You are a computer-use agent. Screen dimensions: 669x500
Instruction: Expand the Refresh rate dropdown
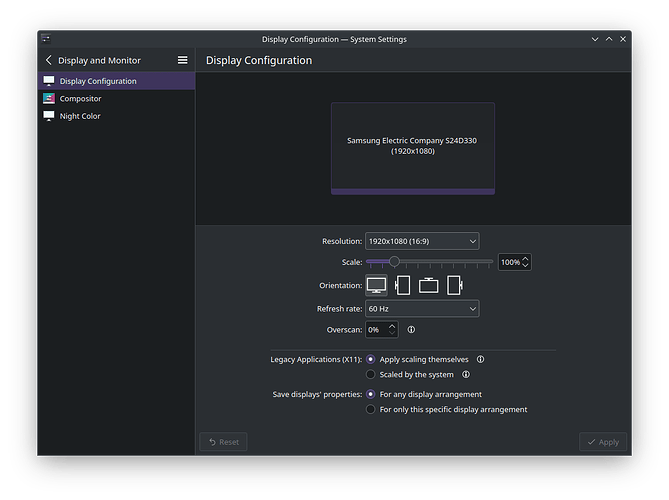pos(421,309)
